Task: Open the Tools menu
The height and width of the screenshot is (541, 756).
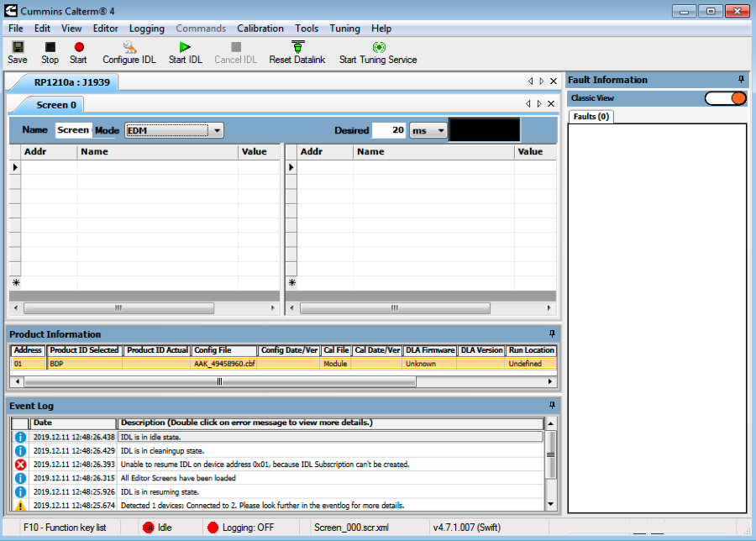Action: (307, 29)
